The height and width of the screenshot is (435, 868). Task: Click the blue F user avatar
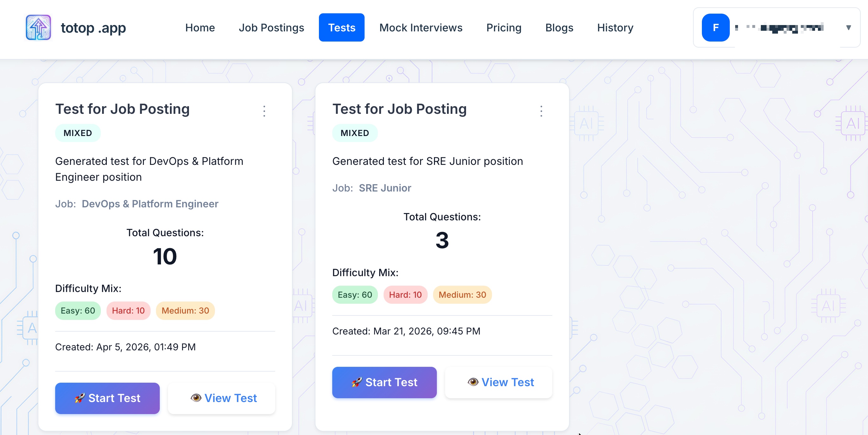coord(716,27)
